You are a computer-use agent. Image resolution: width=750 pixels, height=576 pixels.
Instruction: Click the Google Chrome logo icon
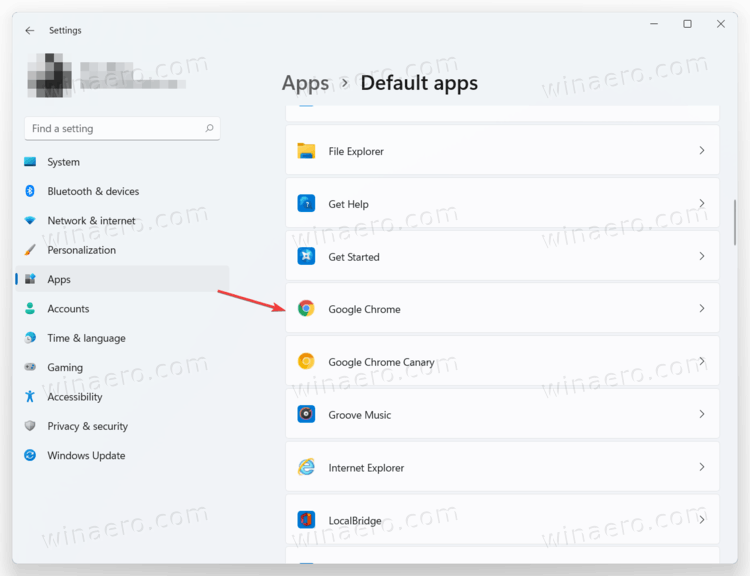coord(306,309)
